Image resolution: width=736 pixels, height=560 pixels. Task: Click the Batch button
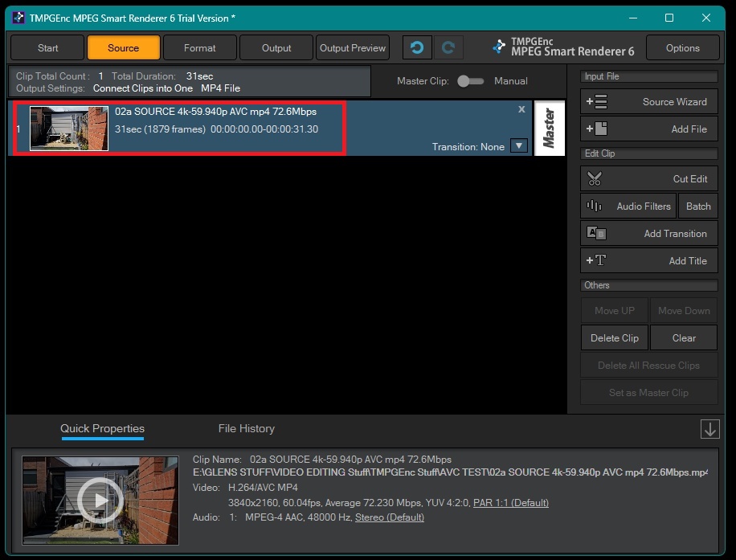pos(698,206)
